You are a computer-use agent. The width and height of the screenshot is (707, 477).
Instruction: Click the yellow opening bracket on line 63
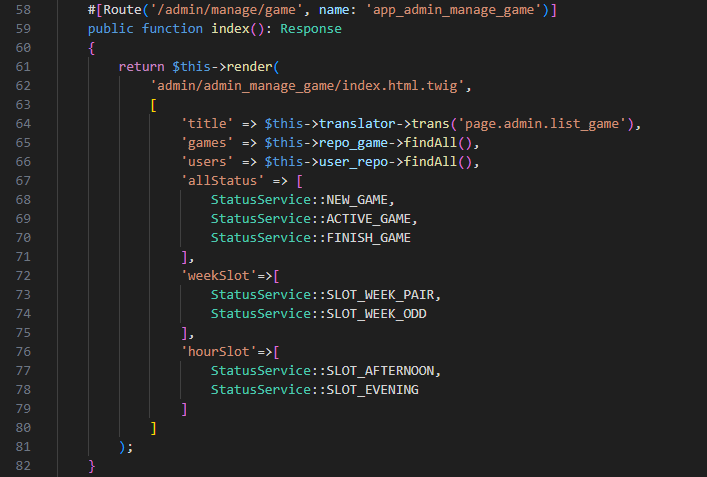pyautogui.click(x=153, y=105)
